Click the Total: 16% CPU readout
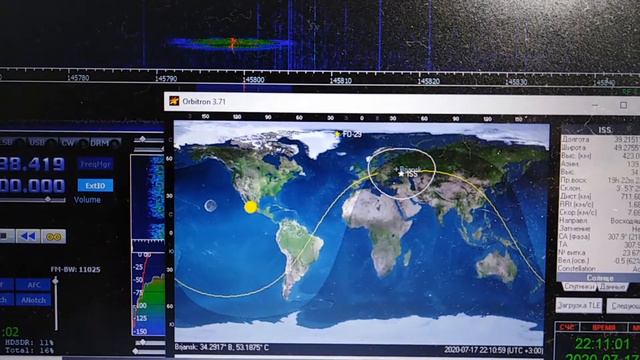Screen dimensions: 640x360 (x=29, y=350)
